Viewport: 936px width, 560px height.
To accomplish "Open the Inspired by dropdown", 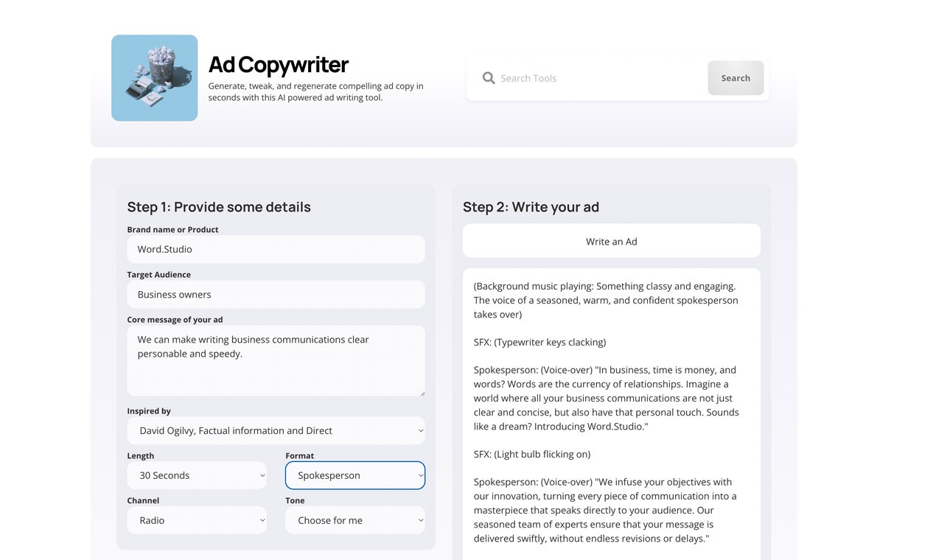I will tap(276, 430).
